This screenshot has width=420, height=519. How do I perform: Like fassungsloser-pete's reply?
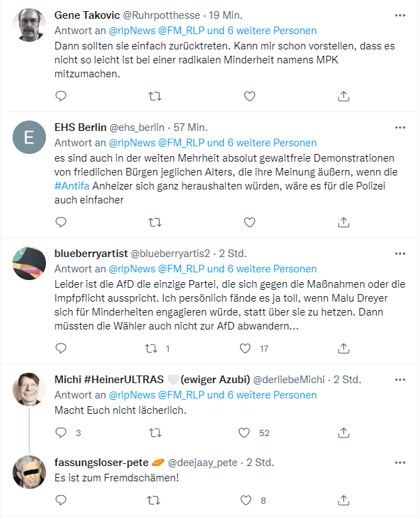pos(244,499)
